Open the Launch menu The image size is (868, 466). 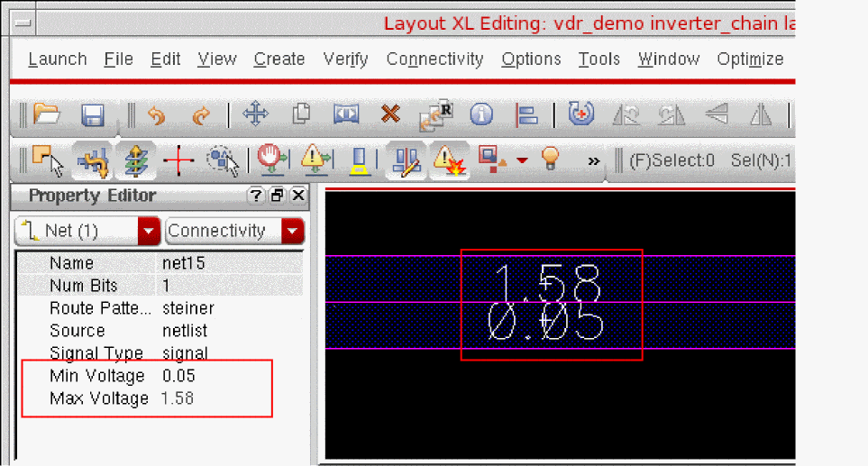point(58,59)
